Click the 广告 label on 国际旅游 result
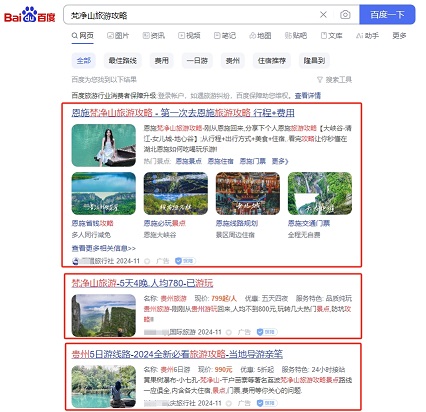The width and height of the screenshot is (426, 412). (x=244, y=332)
